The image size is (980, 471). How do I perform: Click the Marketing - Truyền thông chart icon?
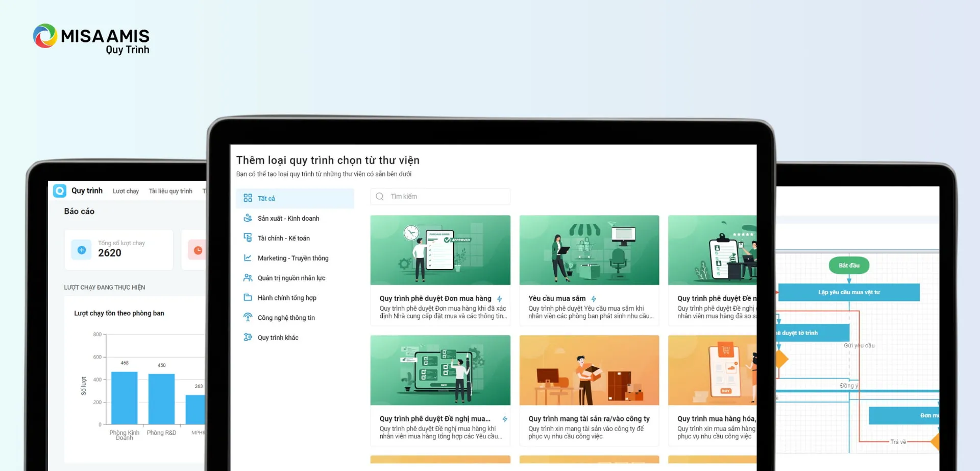point(248,258)
